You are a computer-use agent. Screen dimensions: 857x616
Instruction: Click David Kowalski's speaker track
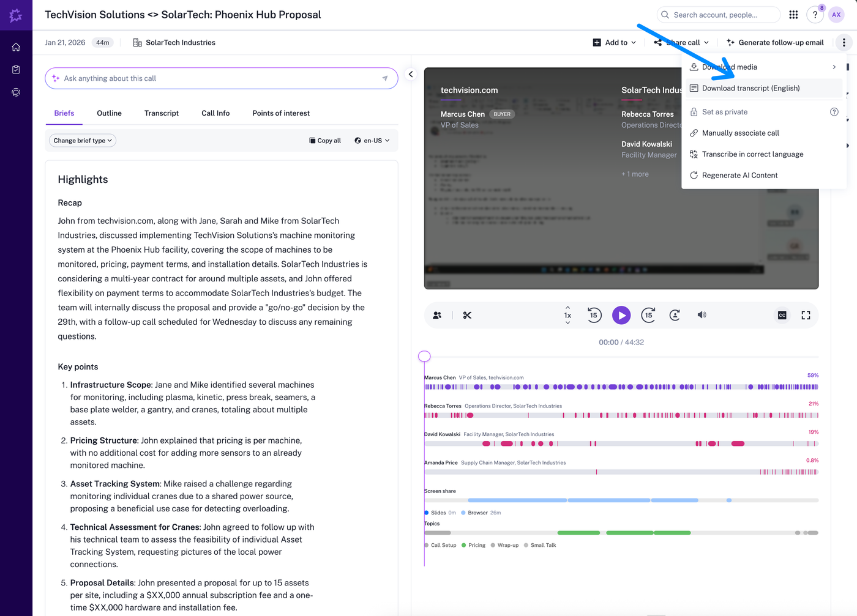point(621,443)
